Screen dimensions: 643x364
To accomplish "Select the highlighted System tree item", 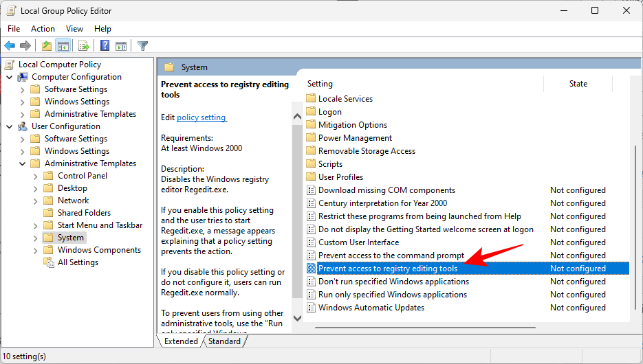I will coord(71,238).
